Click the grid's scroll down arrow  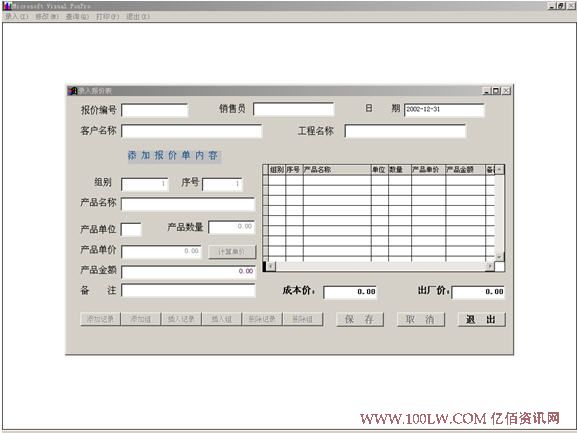click(499, 257)
